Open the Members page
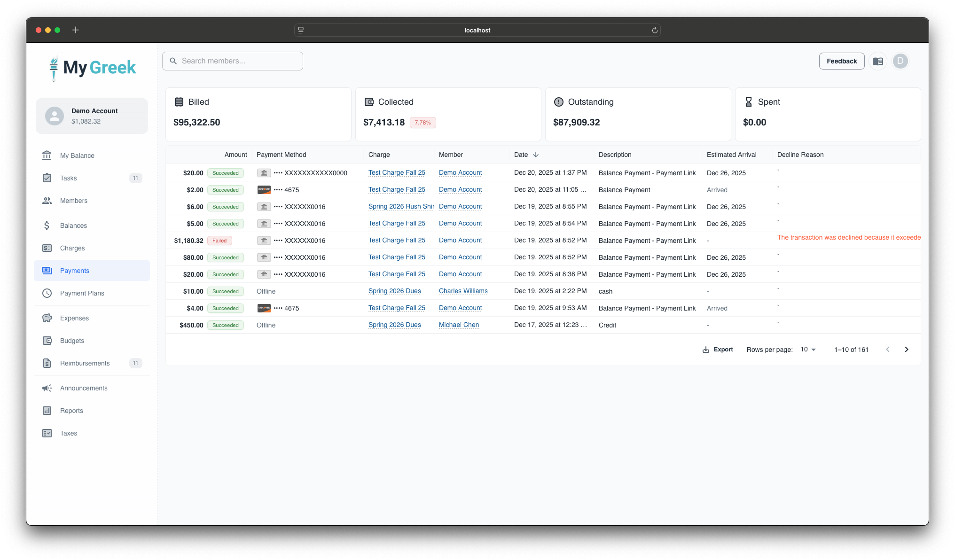Image resolution: width=955 pixels, height=560 pixels. [x=74, y=201]
